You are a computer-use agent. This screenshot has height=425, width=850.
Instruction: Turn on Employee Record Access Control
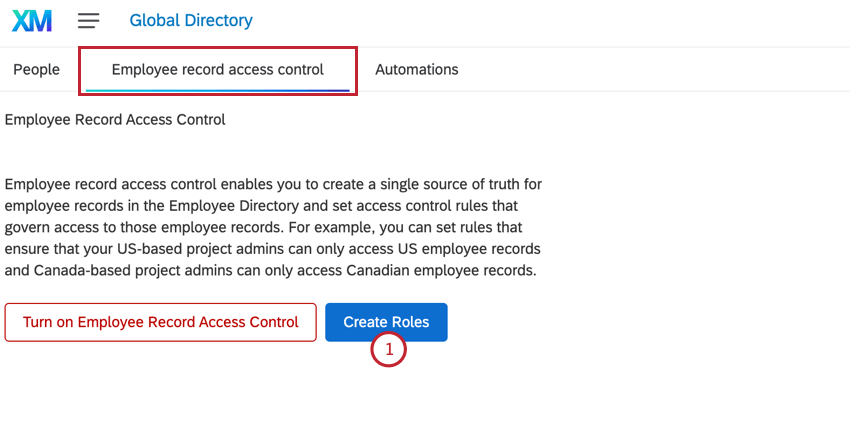[161, 322]
